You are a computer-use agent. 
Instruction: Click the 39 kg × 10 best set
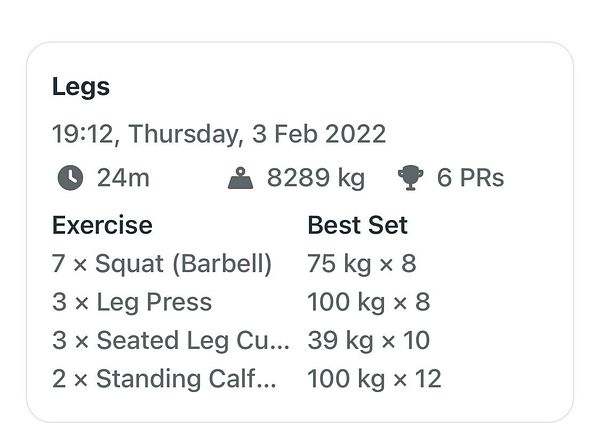[x=368, y=340]
